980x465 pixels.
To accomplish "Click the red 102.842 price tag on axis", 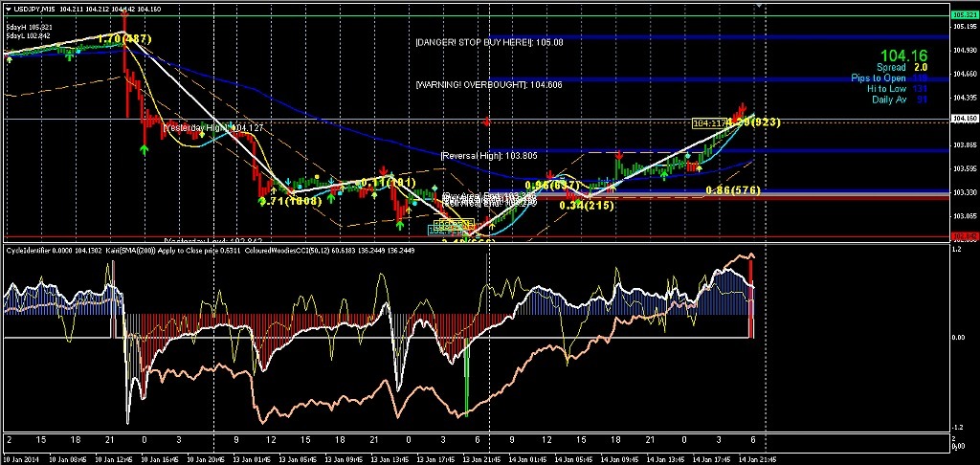I will point(963,236).
